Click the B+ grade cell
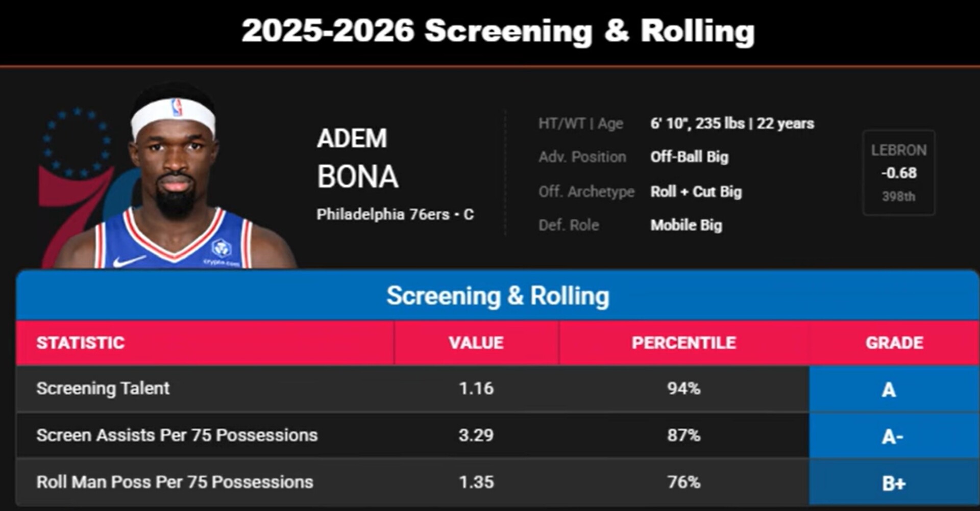980x511 pixels. tap(894, 482)
